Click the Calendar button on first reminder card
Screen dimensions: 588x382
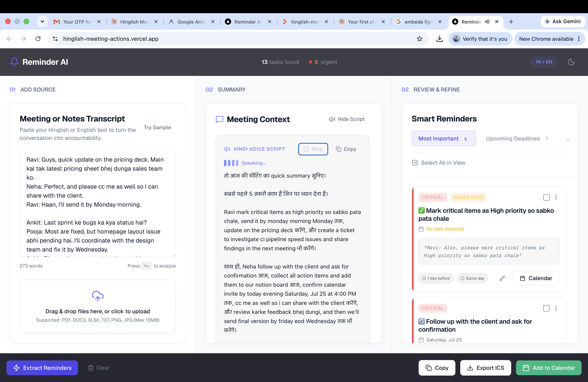[536, 278]
